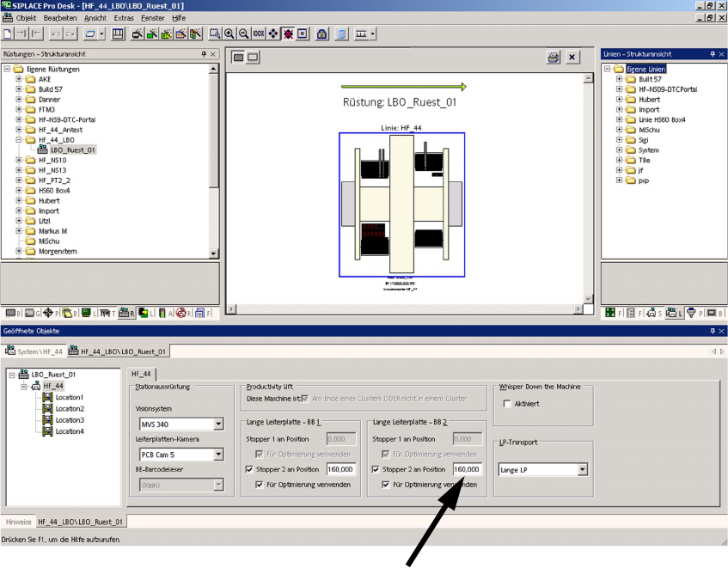
Task: Select the crosshair P tab in left panel
Action: pos(51,314)
